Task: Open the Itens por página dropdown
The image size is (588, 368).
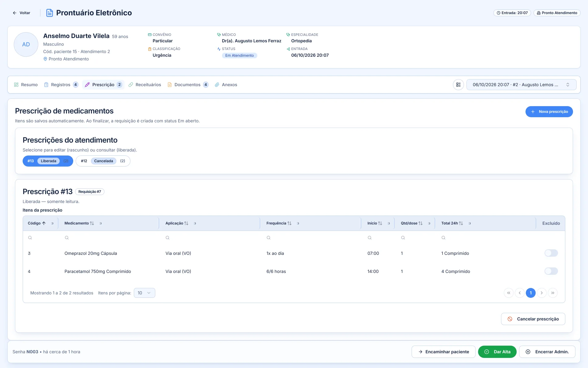Action: tap(144, 293)
